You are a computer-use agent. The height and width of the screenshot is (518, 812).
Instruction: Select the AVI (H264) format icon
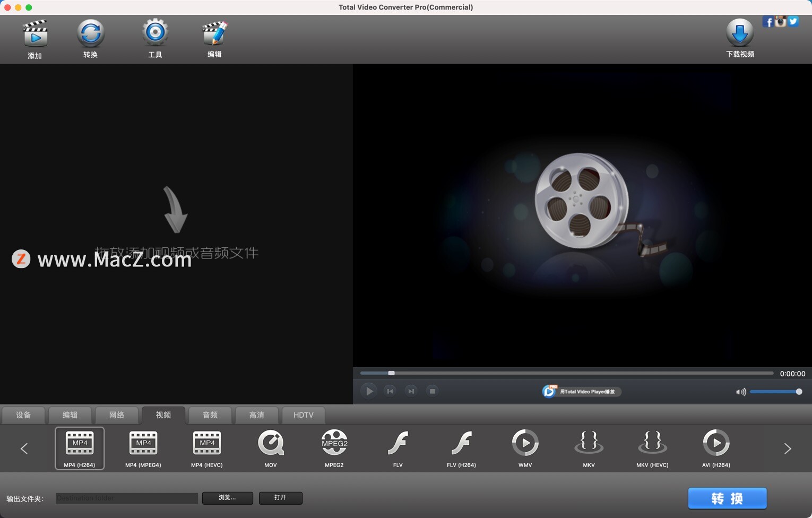(x=716, y=443)
